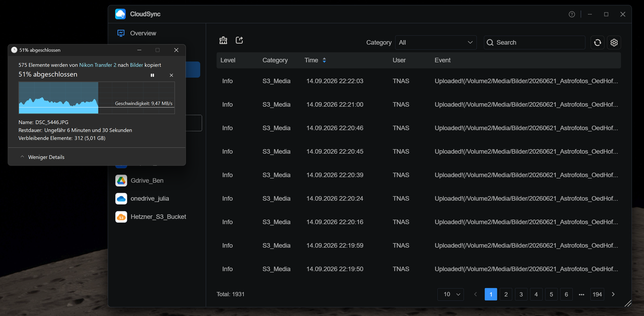This screenshot has height=316, width=644.
Task: Click the export log icon
Action: 240,40
